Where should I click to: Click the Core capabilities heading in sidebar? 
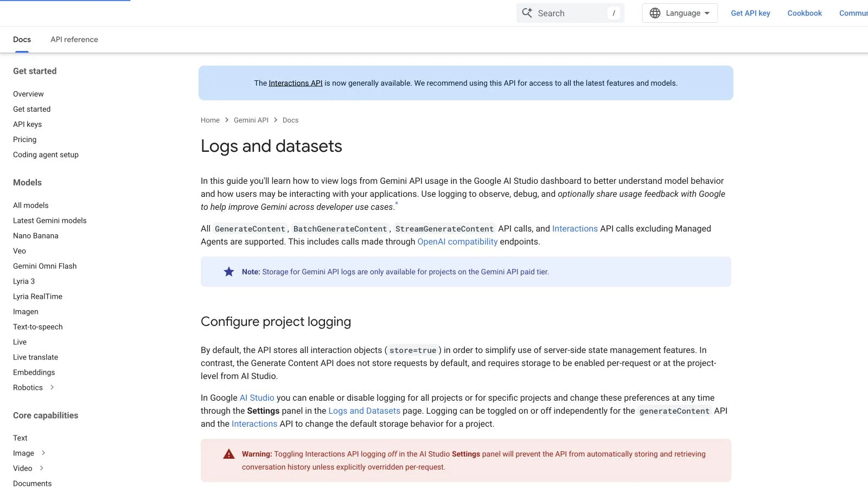click(x=46, y=415)
